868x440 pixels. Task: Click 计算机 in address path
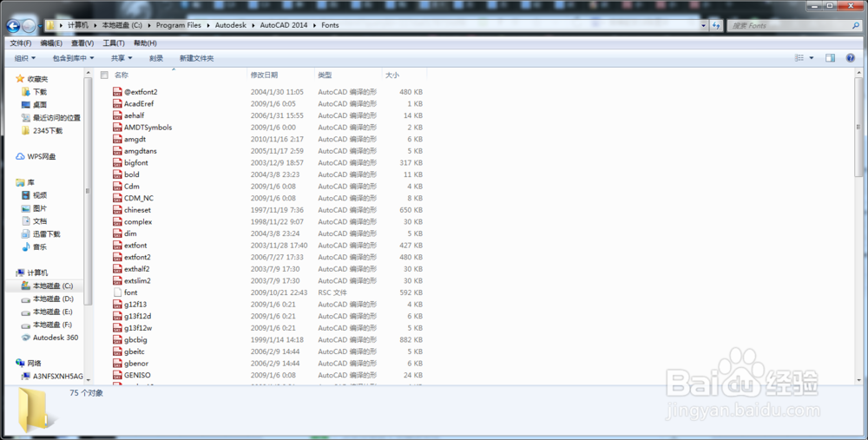[x=78, y=25]
